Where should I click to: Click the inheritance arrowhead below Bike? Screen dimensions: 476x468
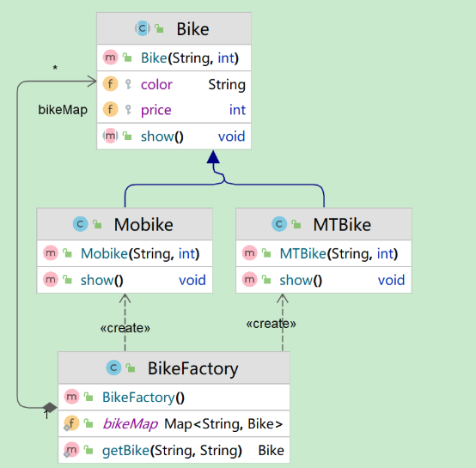pos(213,157)
